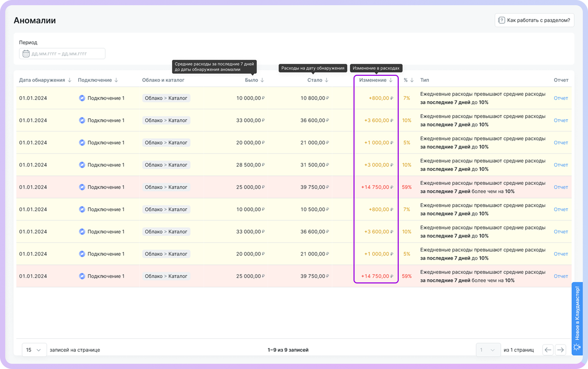
Task: Sort the Было column arrow
Action: point(262,80)
